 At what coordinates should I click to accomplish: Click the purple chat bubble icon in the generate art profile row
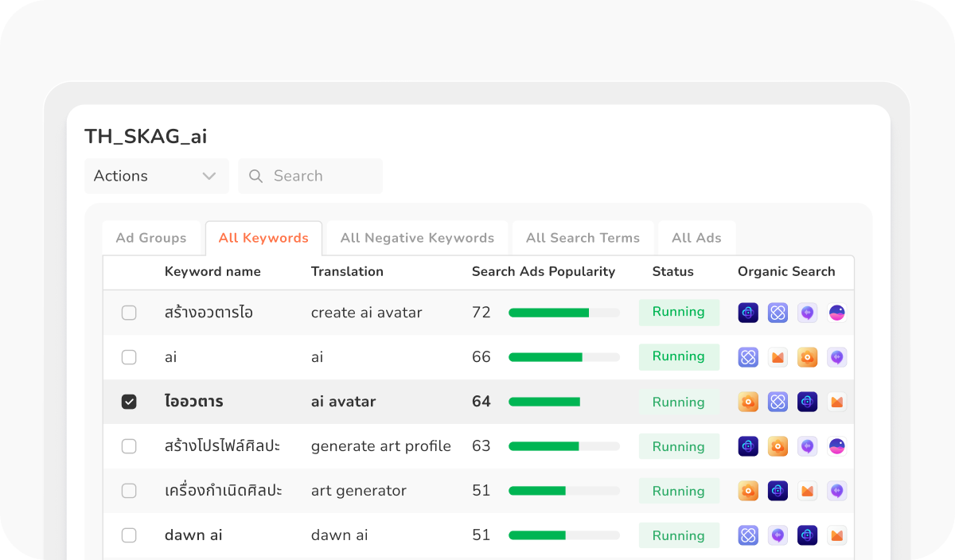(x=807, y=446)
